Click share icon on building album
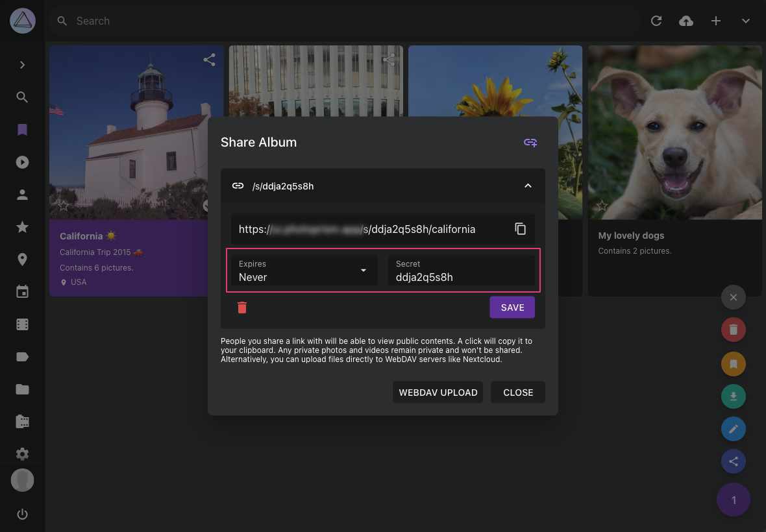The height and width of the screenshot is (532, 766). 389,60
